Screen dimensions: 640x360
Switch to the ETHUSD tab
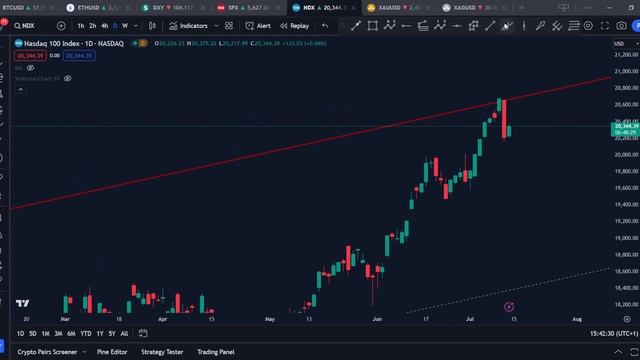(99, 8)
